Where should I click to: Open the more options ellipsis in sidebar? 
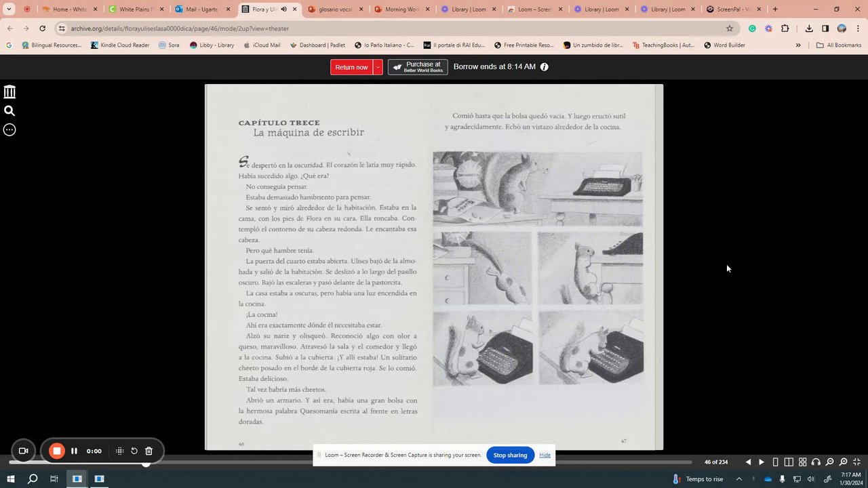[9, 129]
